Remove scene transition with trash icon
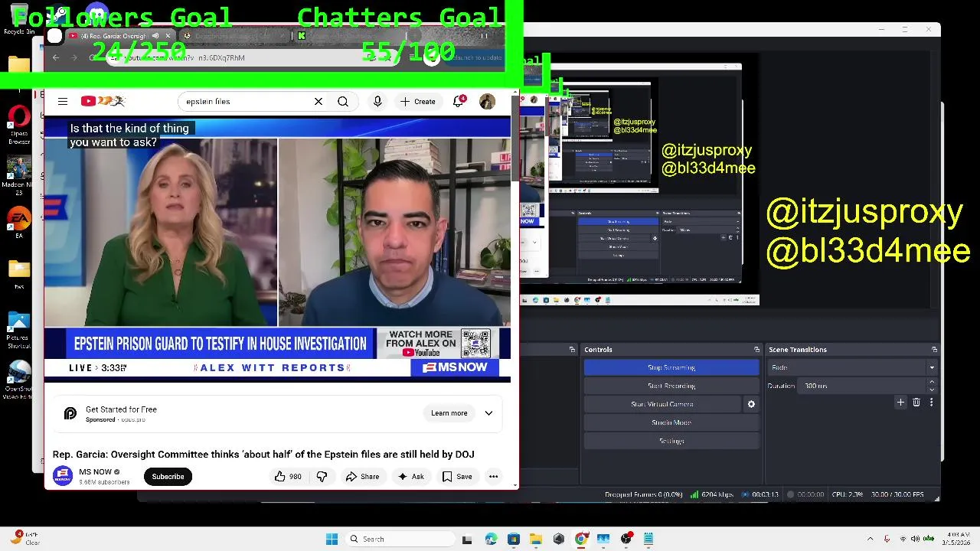 coord(916,402)
